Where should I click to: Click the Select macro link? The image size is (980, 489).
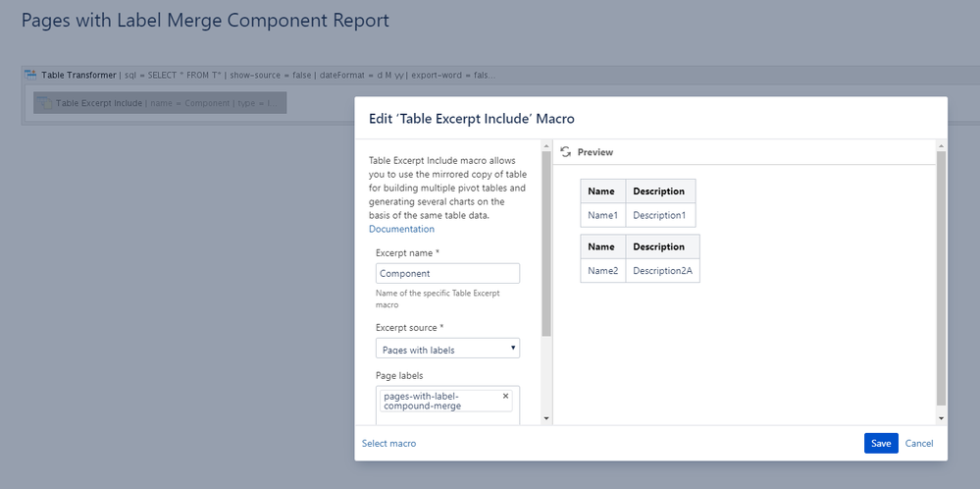pyautogui.click(x=388, y=444)
